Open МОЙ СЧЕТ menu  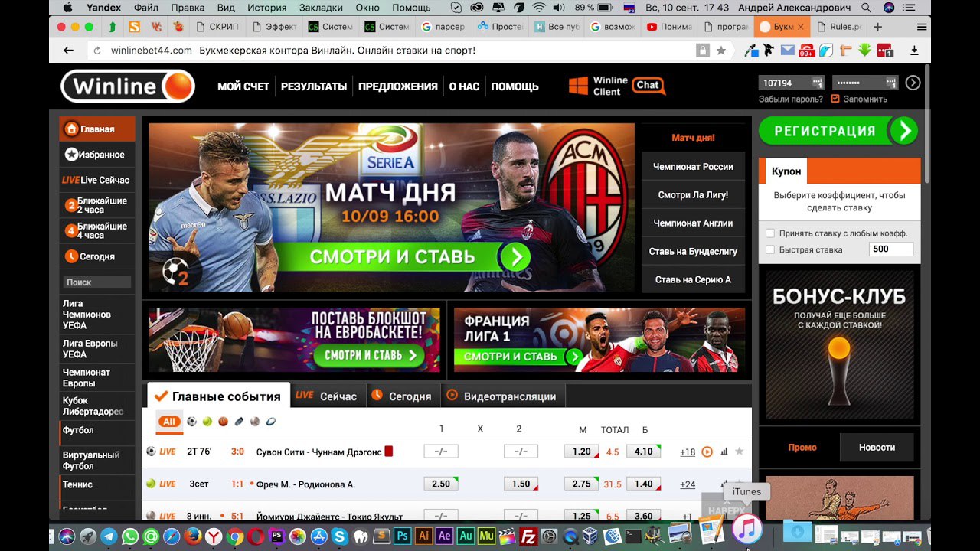pos(243,86)
